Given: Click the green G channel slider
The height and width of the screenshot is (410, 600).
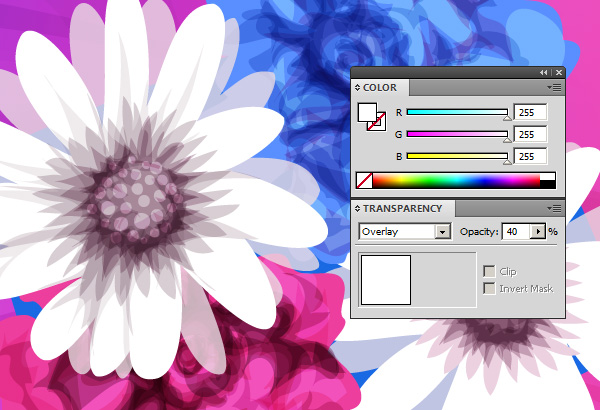Looking at the screenshot, I should pos(457,134).
